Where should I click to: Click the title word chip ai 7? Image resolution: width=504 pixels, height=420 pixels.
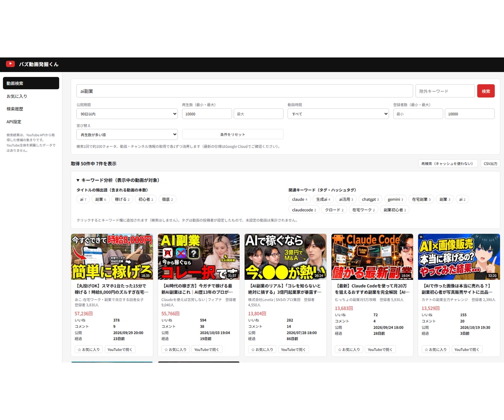[83, 199]
